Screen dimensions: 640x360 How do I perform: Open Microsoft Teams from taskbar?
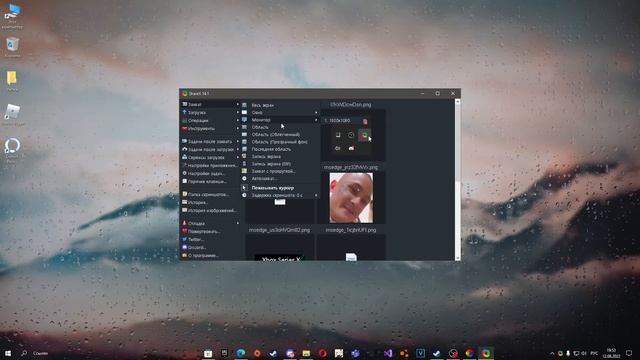(355, 353)
